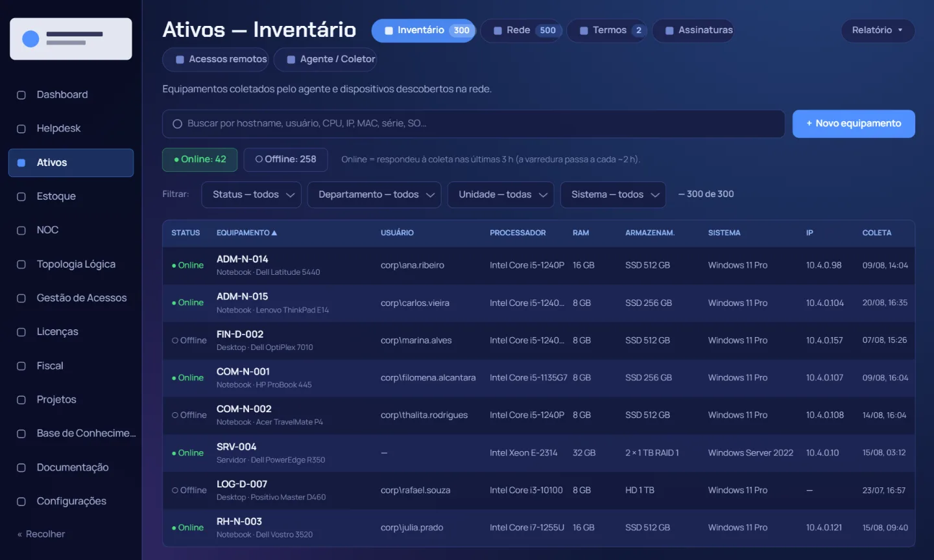Open the Assinaturas tab
The image size is (934, 560).
click(693, 30)
